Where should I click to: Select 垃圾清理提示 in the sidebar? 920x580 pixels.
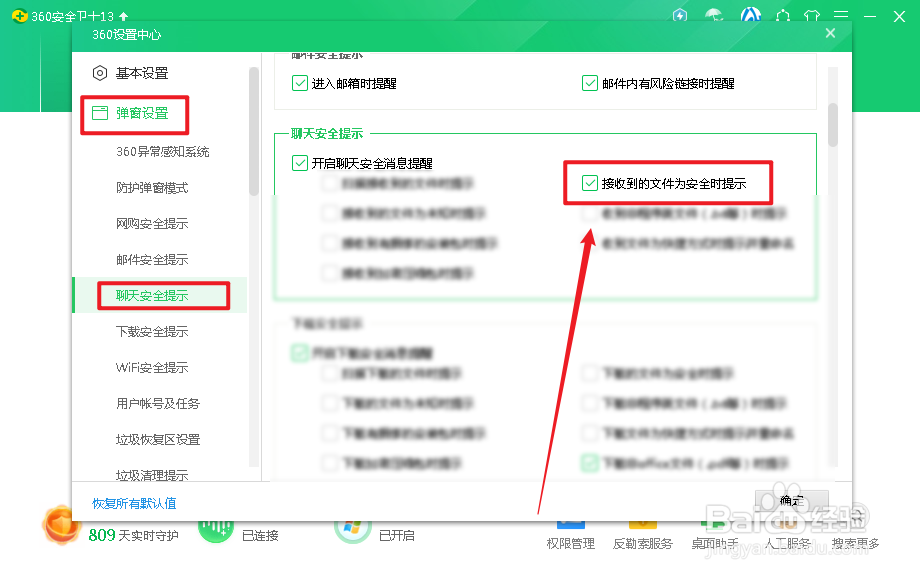click(152, 474)
